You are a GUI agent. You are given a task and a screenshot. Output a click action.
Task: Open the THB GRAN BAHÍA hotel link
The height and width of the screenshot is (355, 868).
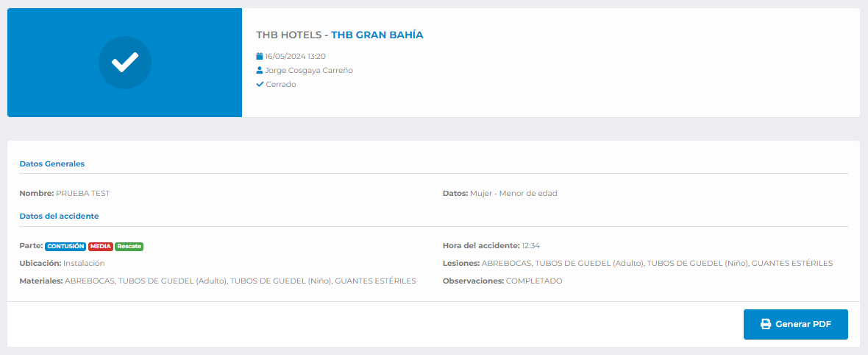click(x=377, y=35)
